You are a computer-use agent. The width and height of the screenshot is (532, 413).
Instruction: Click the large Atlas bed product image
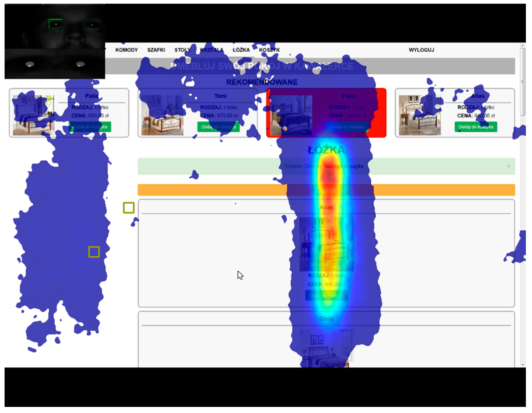click(326, 244)
